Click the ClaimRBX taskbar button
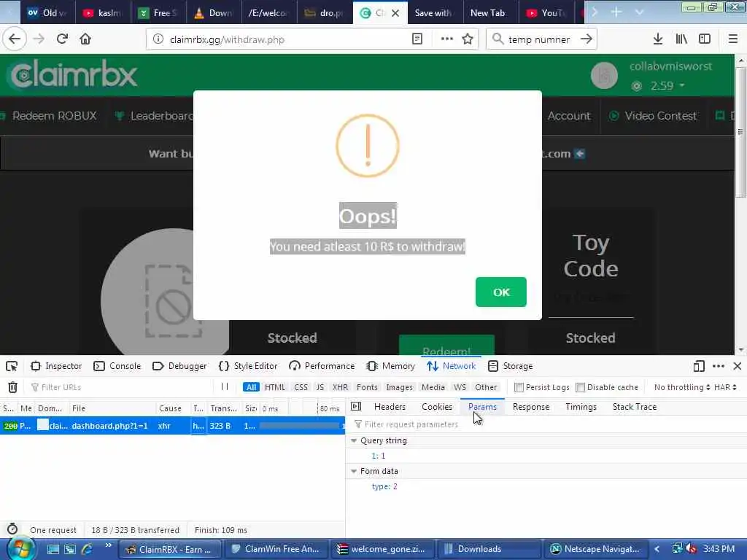Screen dimensions: 747x560 169,549
